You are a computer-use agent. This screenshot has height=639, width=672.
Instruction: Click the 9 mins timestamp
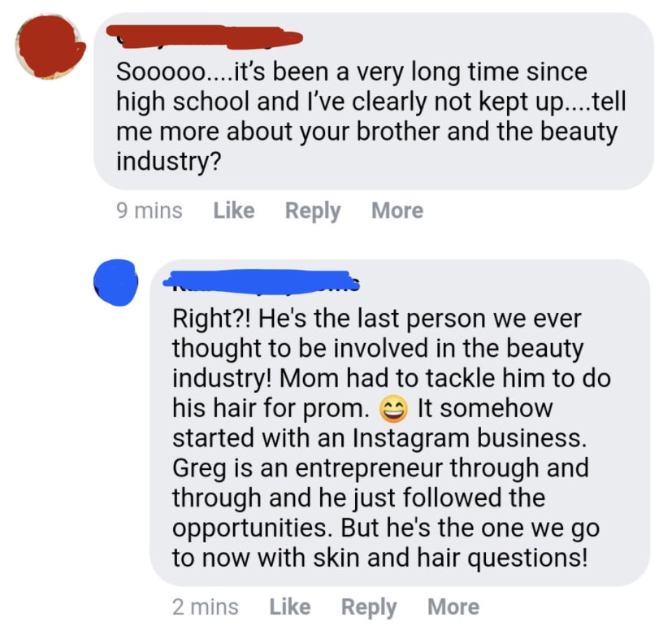click(x=150, y=211)
